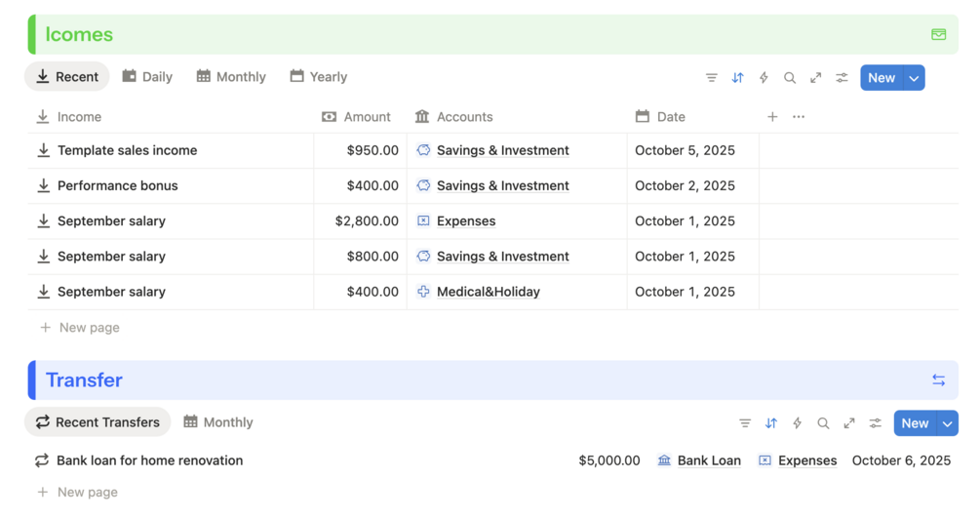Open Template sales income entry

click(127, 150)
